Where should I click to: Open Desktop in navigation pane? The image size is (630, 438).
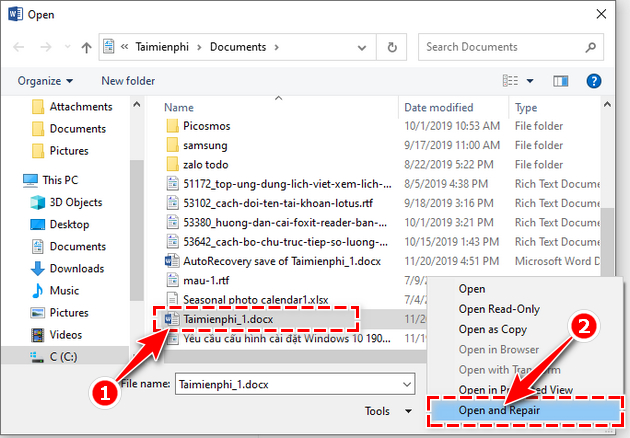point(60,224)
